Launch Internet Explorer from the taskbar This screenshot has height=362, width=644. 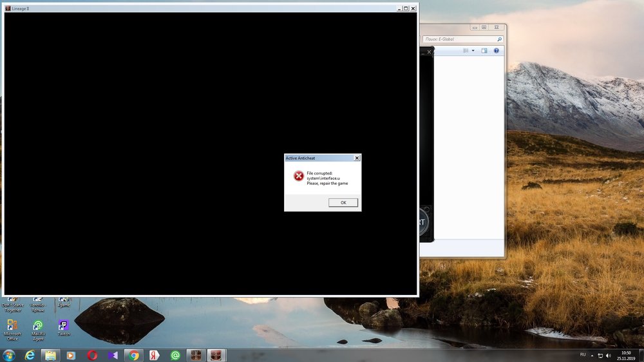click(30, 355)
